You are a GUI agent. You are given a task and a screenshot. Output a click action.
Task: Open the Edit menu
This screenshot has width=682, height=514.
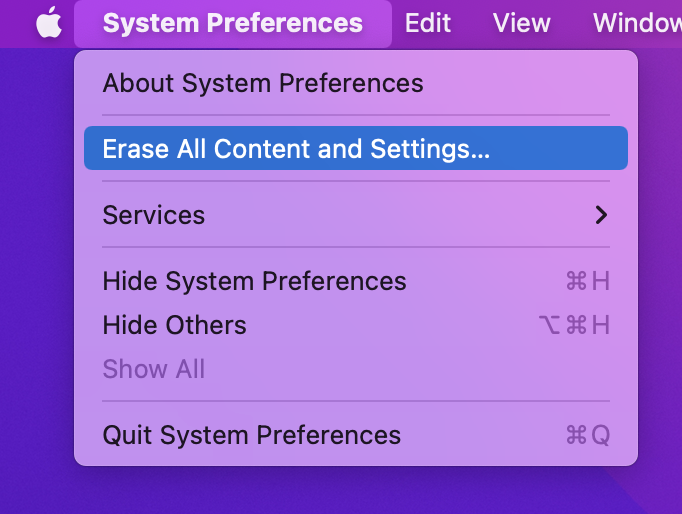(428, 23)
